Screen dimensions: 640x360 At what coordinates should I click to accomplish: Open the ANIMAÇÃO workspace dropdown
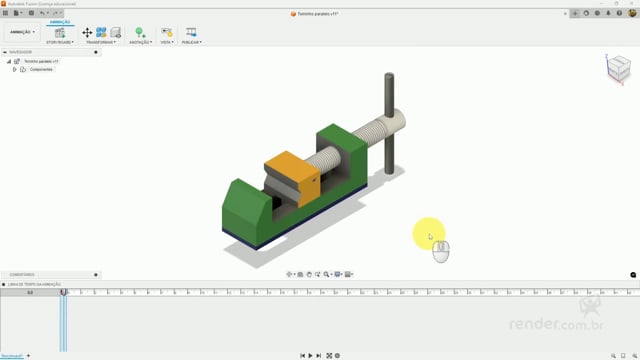pyautogui.click(x=22, y=32)
